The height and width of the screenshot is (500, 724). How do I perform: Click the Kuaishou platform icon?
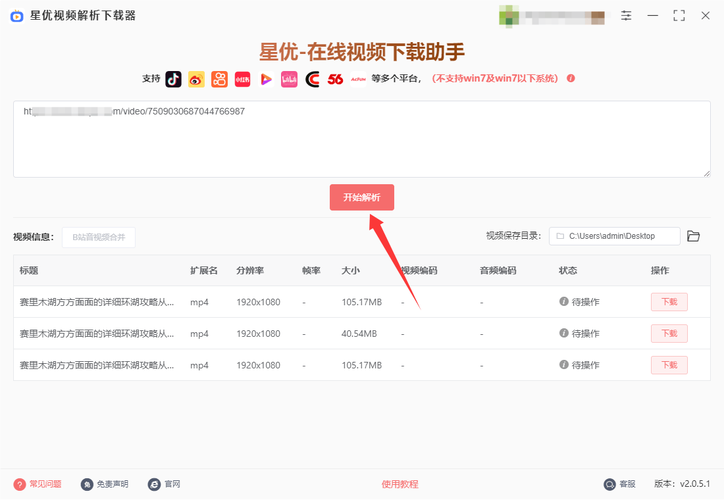tap(219, 79)
